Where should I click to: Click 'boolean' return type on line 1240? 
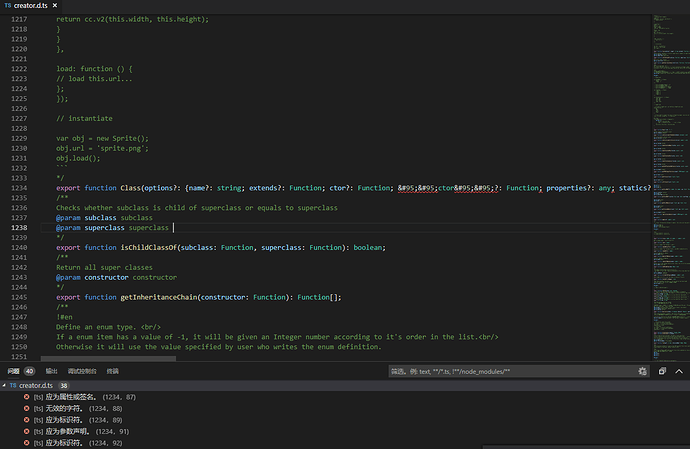tap(368, 247)
